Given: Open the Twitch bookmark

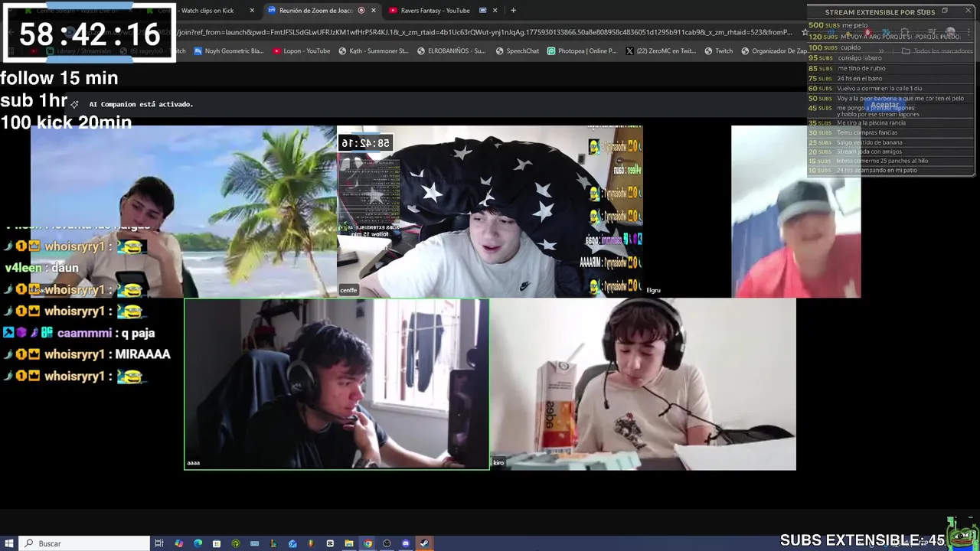Looking at the screenshot, I should [718, 51].
